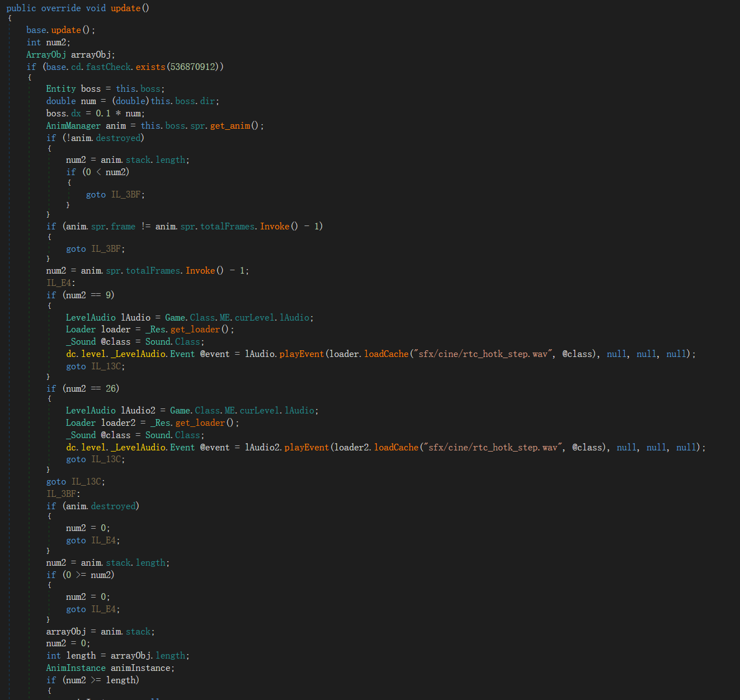Image resolution: width=740 pixels, height=700 pixels.
Task: Click the 'IL_3BF:' label definition
Action: coord(63,494)
